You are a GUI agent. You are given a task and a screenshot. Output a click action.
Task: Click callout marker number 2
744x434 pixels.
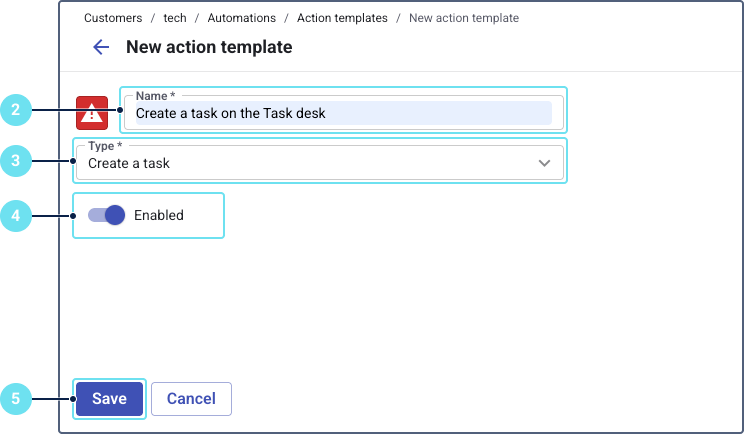[15, 110]
